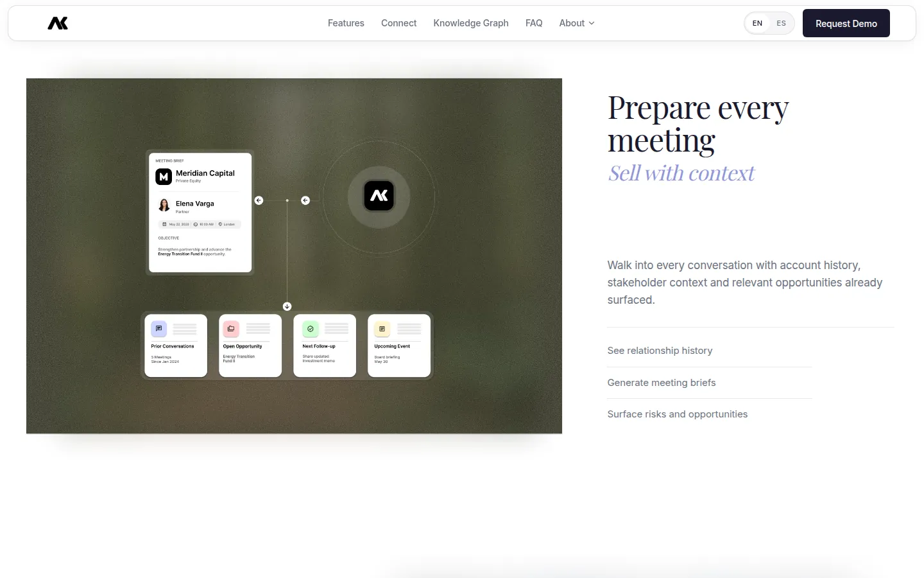Click the Upcoming Event note icon
The width and height of the screenshot is (924, 578).
point(382,329)
